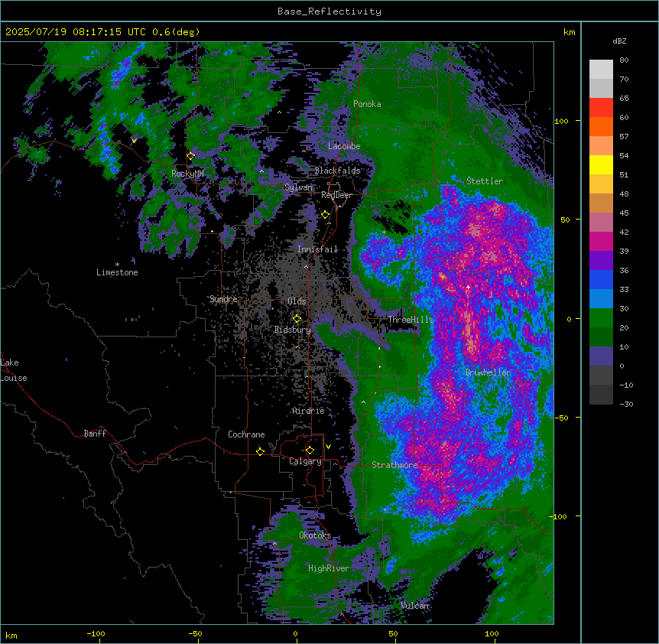Click the 65 dBZ red legend swatch
The height and width of the screenshot is (644, 659).
601,108
